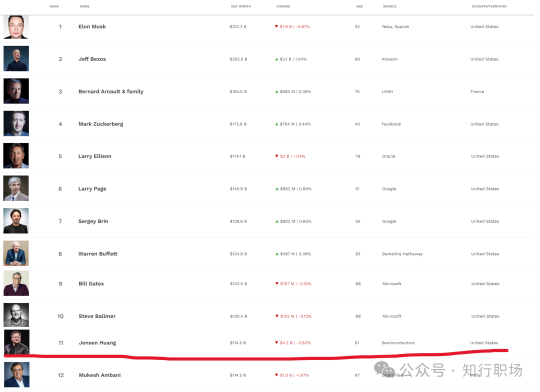Viewport: 540px width, 392px height.
Task: Select Larry Ellison's portrait photo
Action: pyautogui.click(x=16, y=155)
